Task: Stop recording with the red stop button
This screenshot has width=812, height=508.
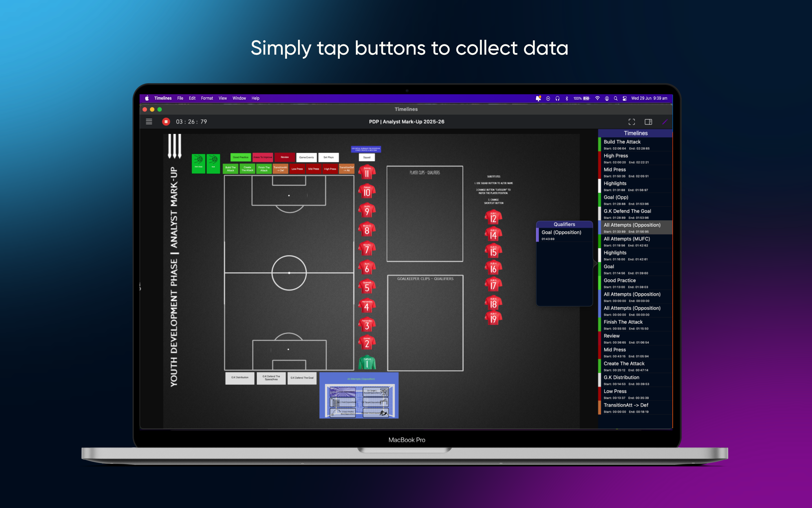Action: pos(166,122)
